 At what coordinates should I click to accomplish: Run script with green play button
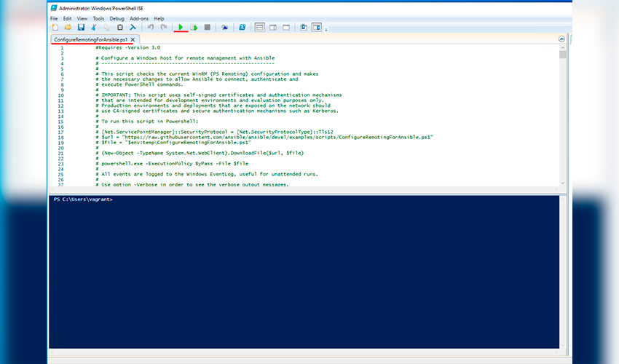coord(181,27)
